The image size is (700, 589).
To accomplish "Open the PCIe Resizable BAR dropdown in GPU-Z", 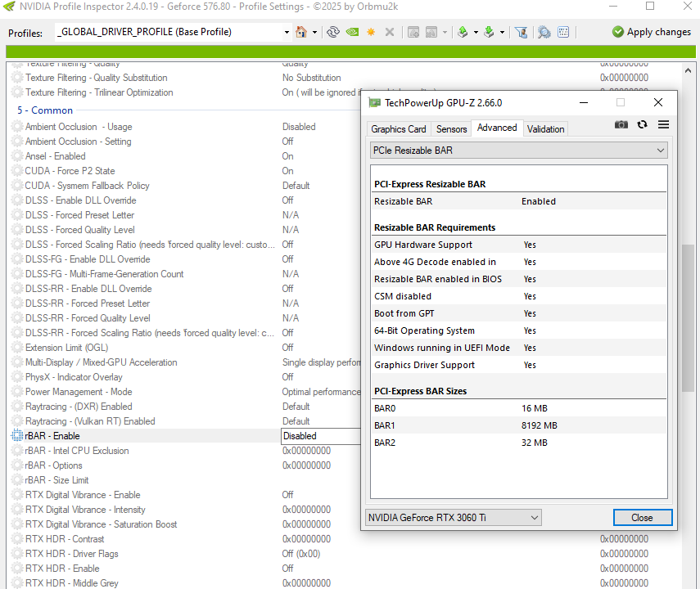I will [519, 151].
